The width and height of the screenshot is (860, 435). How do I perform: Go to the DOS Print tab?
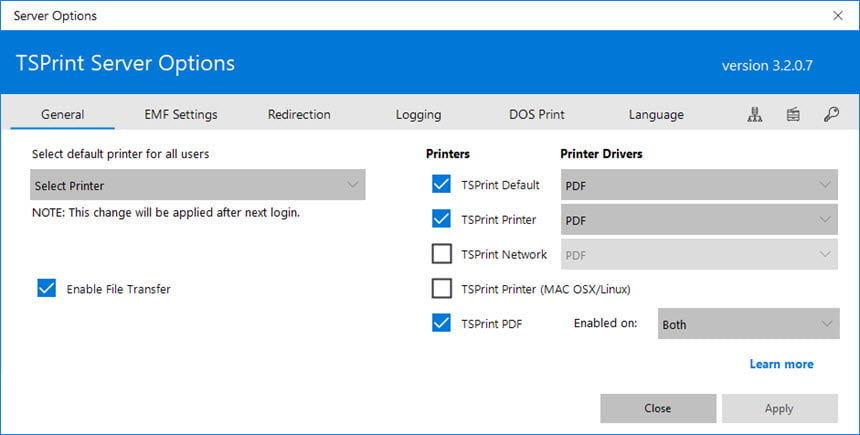(536, 114)
